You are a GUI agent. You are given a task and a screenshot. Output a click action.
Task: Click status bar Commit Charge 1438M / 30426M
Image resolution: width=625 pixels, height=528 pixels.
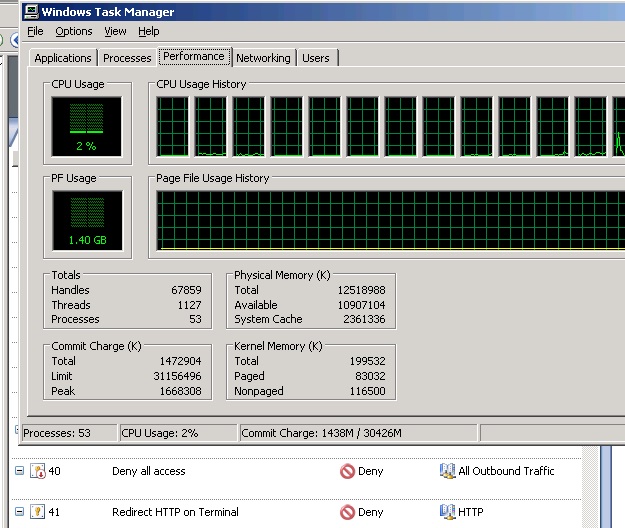coord(359,433)
